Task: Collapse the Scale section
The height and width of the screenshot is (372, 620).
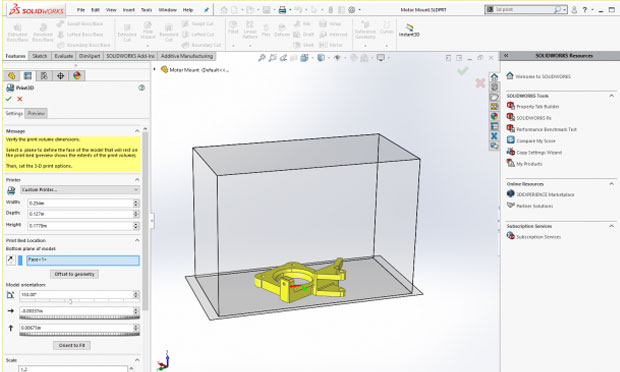Action: [x=137, y=360]
